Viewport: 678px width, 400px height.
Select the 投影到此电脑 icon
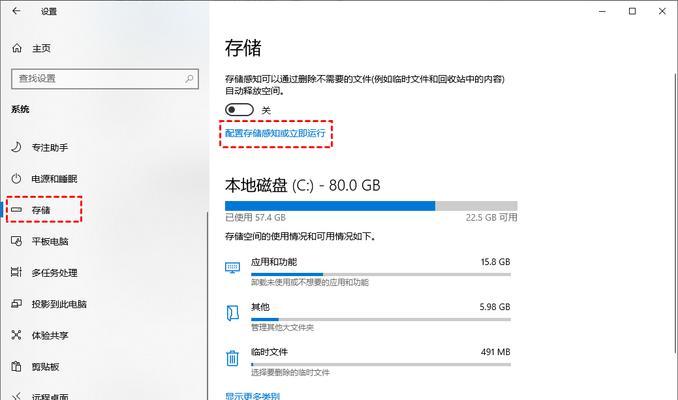[16, 304]
